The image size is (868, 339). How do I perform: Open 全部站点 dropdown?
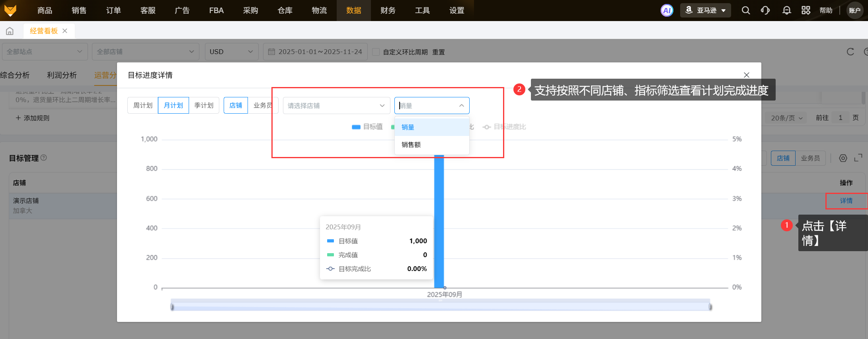[45, 52]
